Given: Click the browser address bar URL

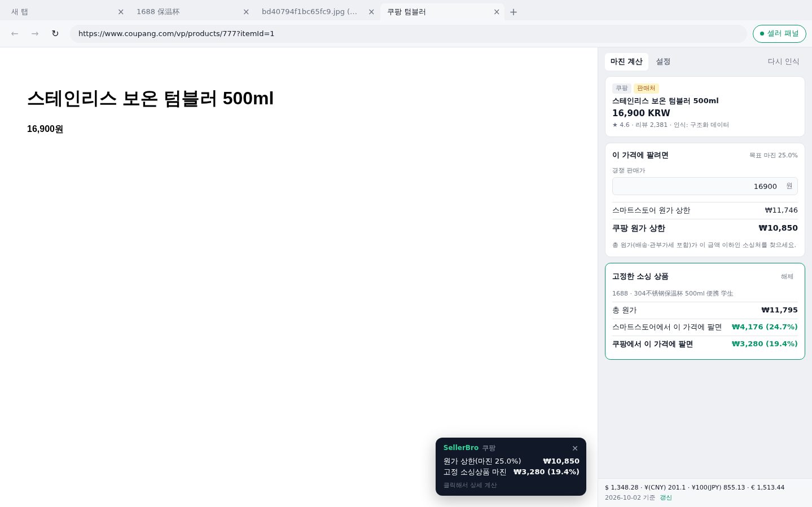Looking at the screenshot, I should point(408,34).
